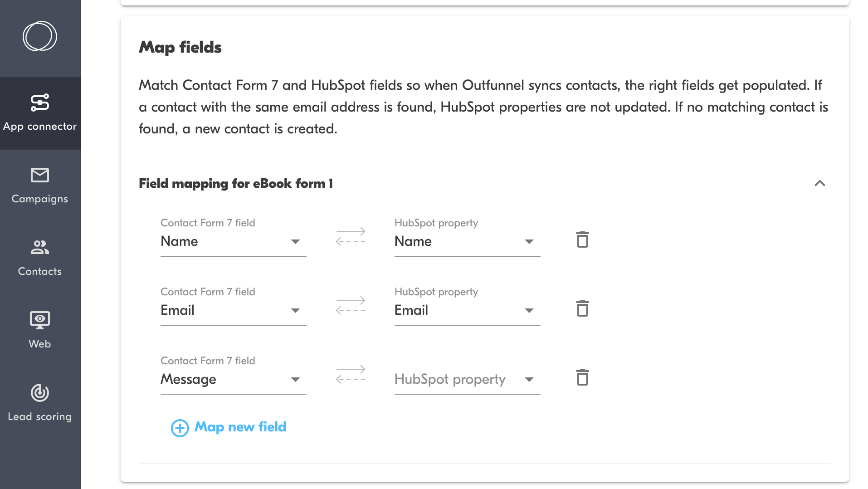Toggle sync direction arrows for Email row
This screenshot has width=868, height=489.
click(351, 305)
